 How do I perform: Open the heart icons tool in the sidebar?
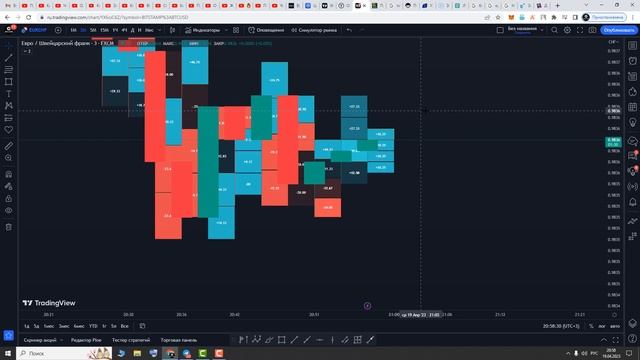pos(9,130)
